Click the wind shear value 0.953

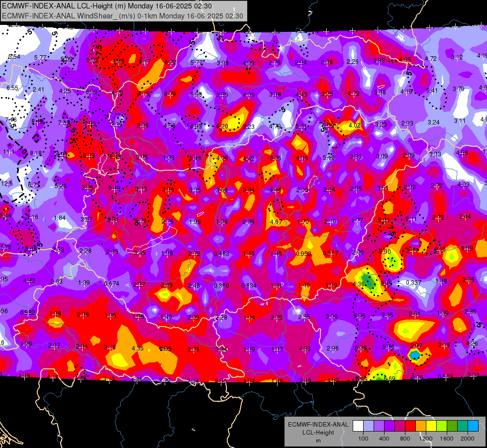coord(303,254)
